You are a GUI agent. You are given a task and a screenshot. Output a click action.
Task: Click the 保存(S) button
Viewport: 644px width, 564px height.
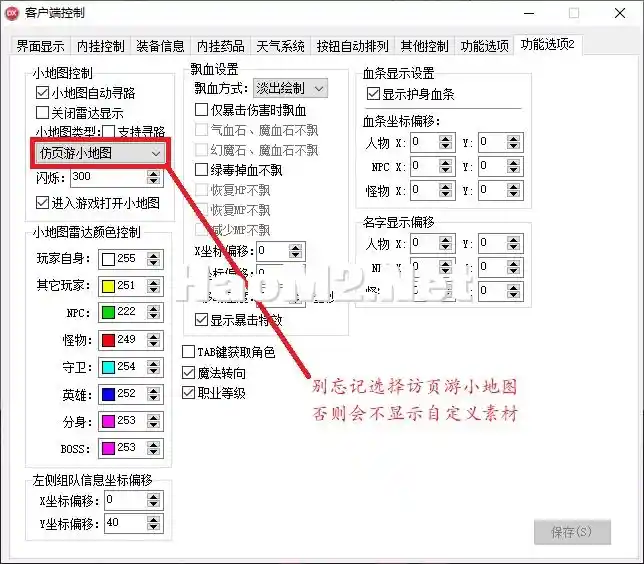pyautogui.click(x=572, y=532)
